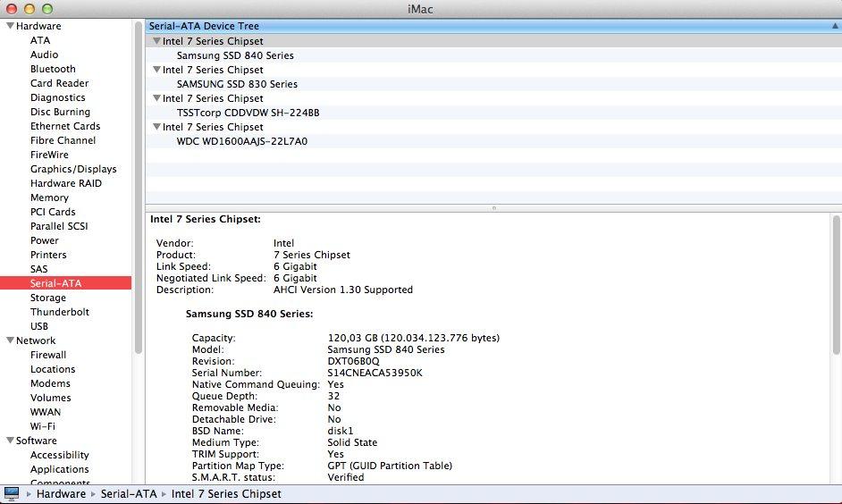Click the details pane vertical scrollbar
The image size is (842, 504).
(836, 284)
